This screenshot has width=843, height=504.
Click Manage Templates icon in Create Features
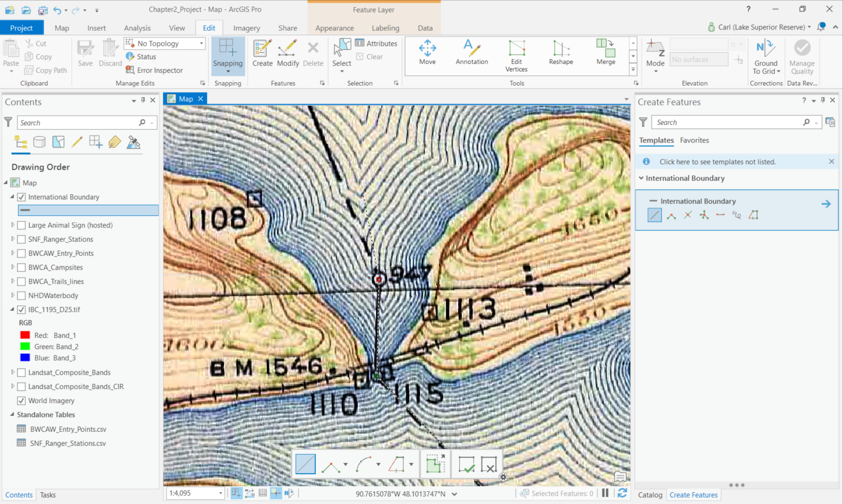(x=830, y=122)
